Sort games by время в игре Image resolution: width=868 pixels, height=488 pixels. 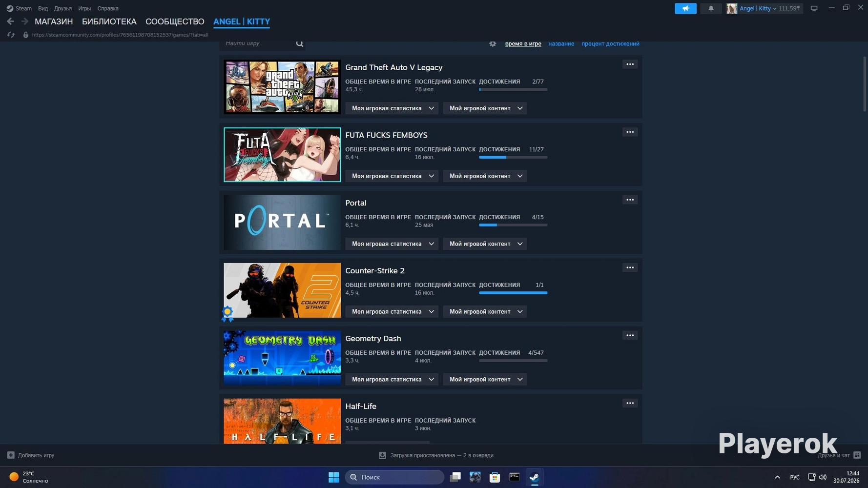(x=523, y=44)
